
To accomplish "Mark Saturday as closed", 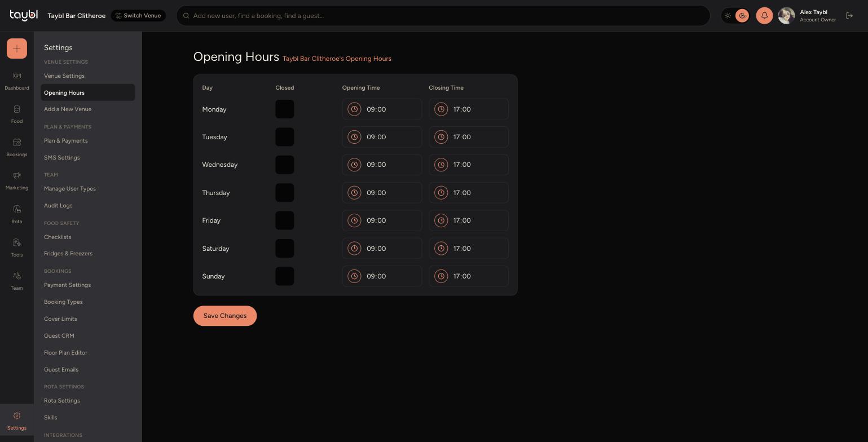I will (285, 249).
